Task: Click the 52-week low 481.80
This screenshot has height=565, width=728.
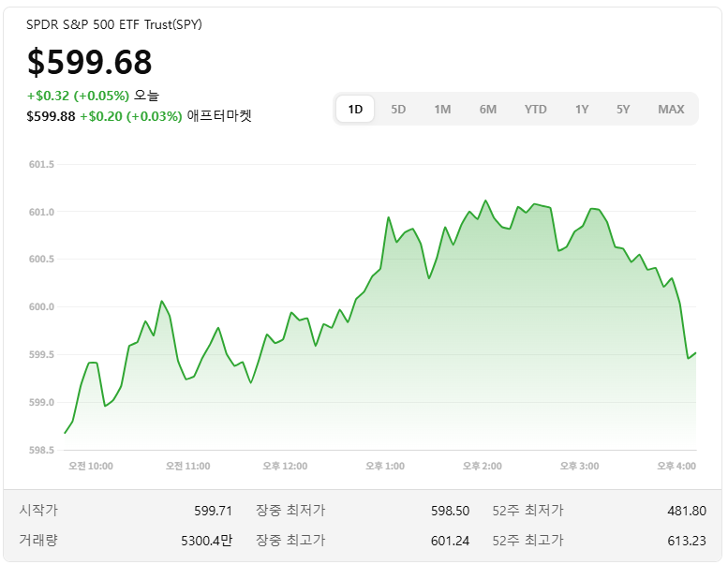Action: pyautogui.click(x=687, y=511)
